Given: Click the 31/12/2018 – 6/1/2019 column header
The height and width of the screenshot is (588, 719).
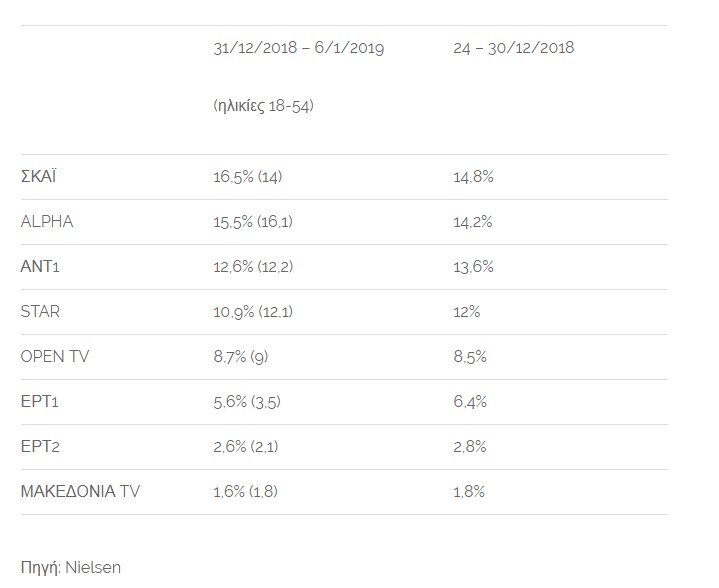Looking at the screenshot, I should click(x=299, y=48).
